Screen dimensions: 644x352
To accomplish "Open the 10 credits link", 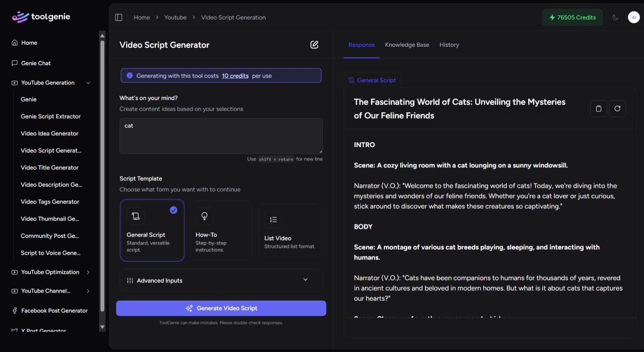I will pyautogui.click(x=235, y=76).
